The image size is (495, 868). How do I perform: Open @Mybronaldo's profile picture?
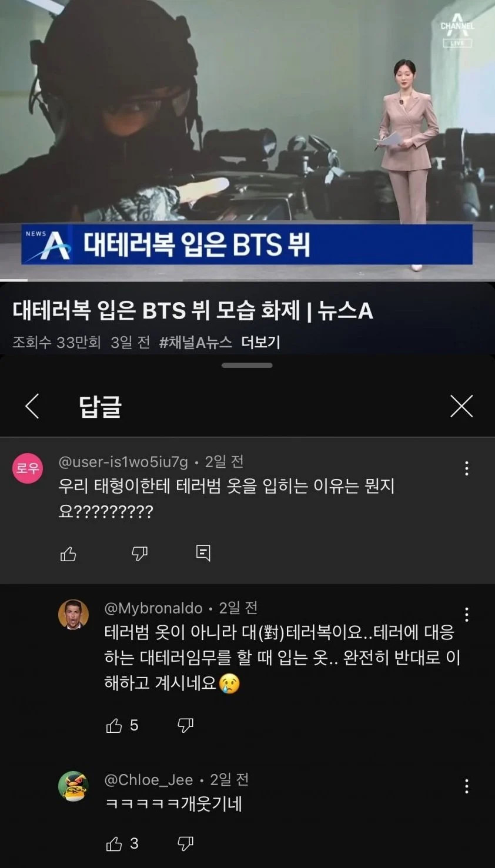(x=73, y=615)
